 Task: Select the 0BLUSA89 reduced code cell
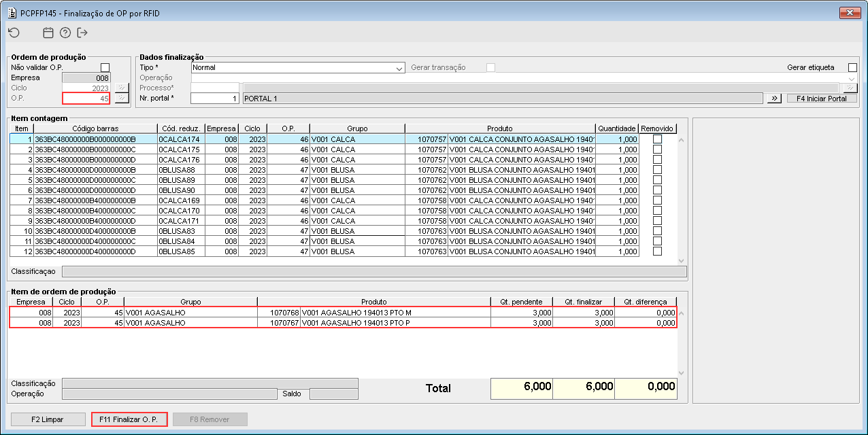(181, 179)
